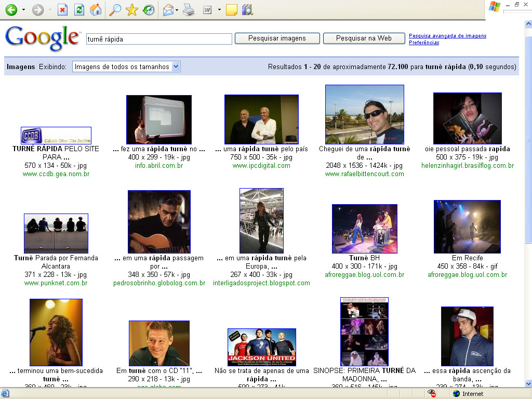Screen dimensions: 532x399
Task: Open the guitarist thumbnail from pedrosobrinho.globolog.com.br
Action: 159,222
